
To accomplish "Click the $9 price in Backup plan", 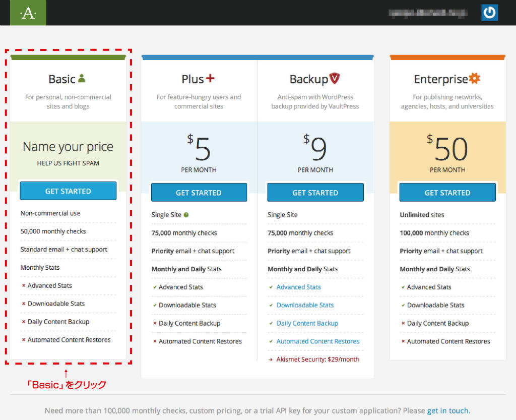I will [x=315, y=148].
